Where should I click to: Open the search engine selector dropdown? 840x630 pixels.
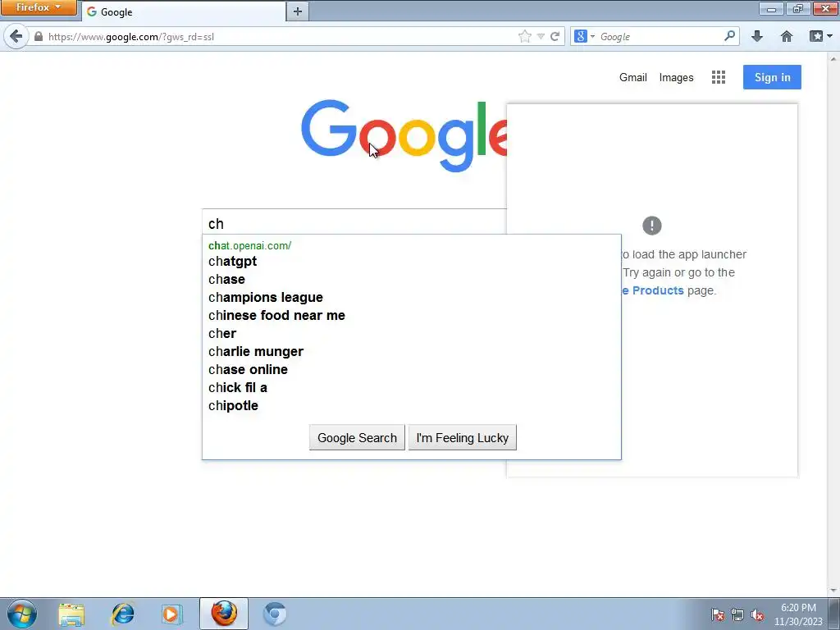(x=584, y=36)
